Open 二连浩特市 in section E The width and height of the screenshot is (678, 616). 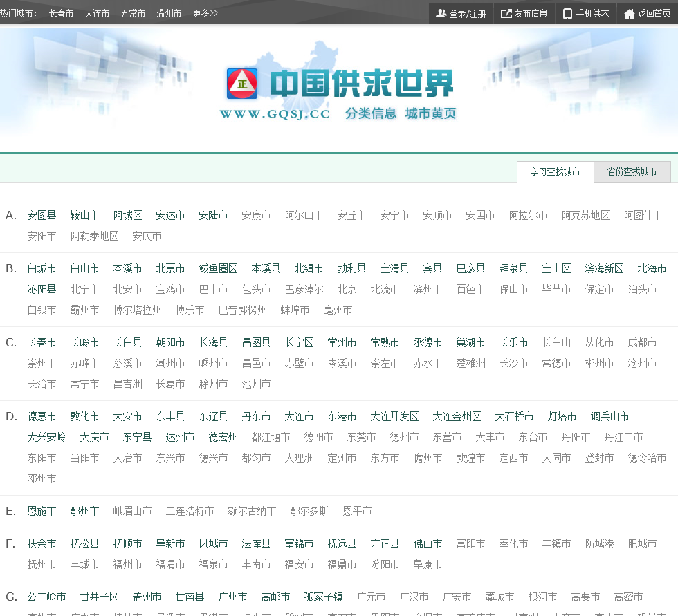pos(190,512)
